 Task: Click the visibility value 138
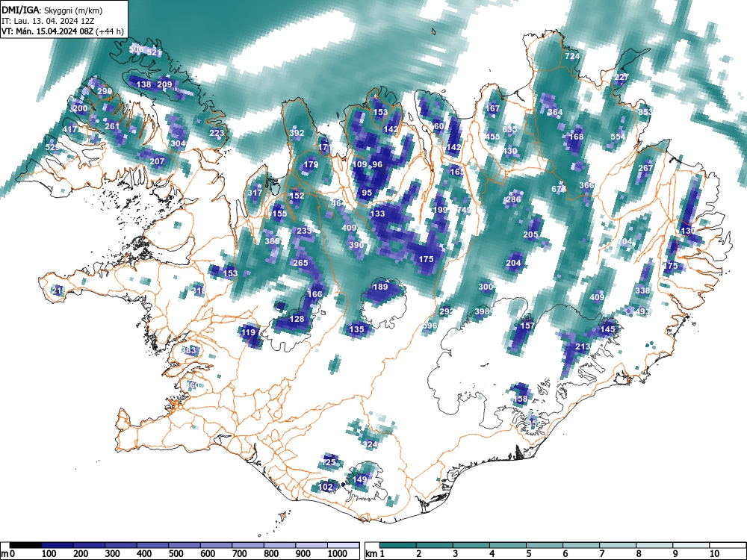click(143, 85)
